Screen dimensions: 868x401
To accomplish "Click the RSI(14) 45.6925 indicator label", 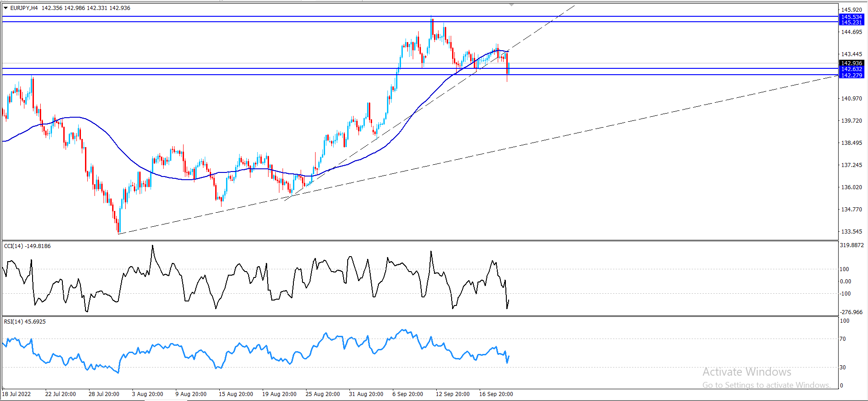I will 25,322.
